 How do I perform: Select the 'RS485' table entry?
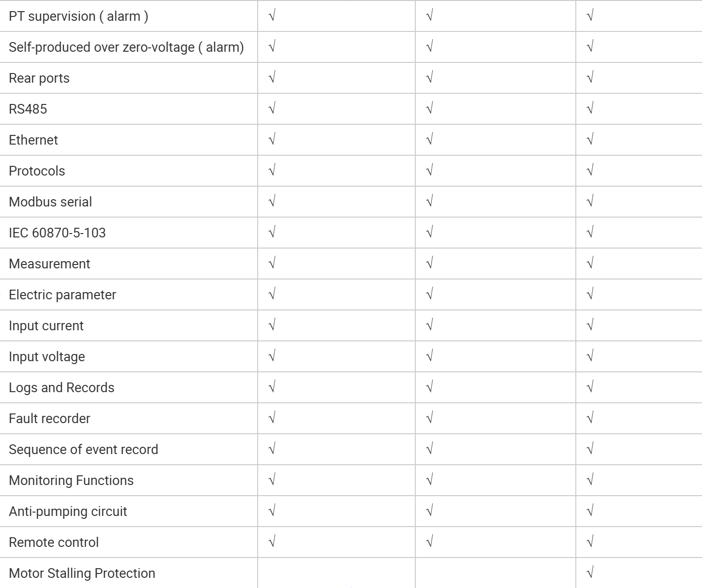point(28,109)
